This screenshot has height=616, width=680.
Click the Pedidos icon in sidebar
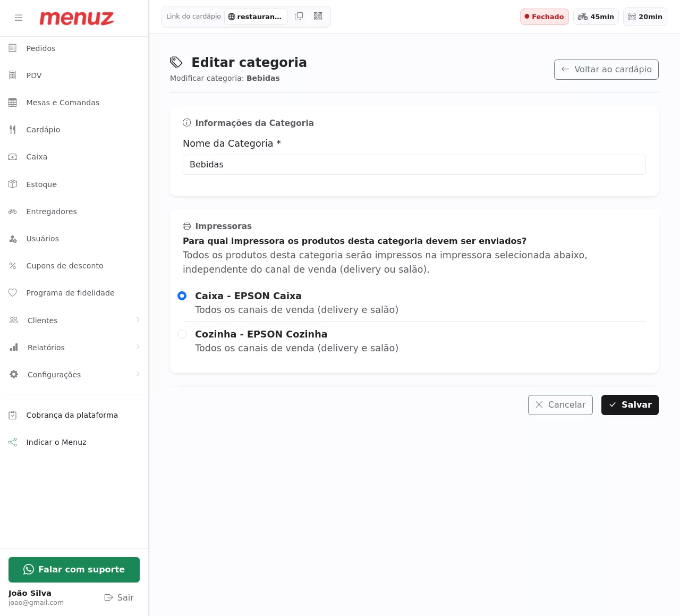click(13, 48)
